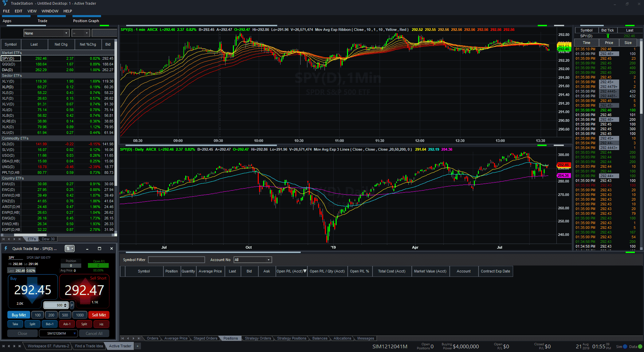Open the VIEW menu

32,11
